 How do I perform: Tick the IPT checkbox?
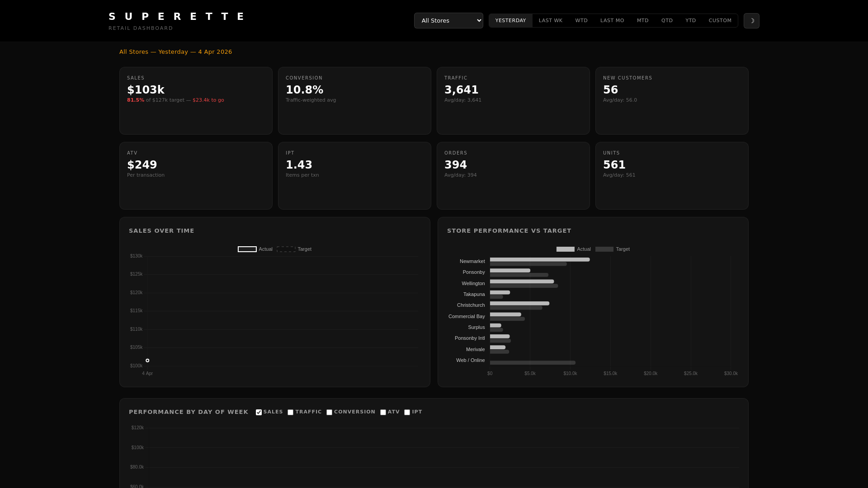tap(407, 413)
